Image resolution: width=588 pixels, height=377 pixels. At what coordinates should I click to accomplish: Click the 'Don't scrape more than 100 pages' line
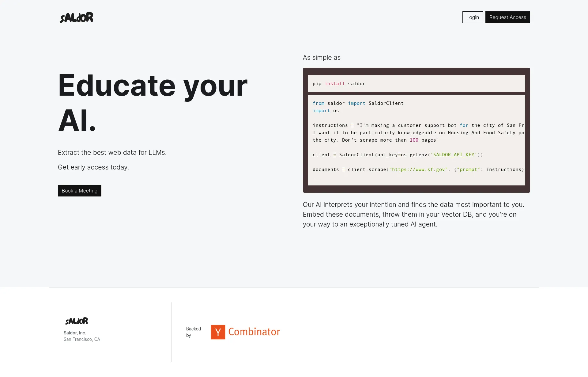click(376, 140)
